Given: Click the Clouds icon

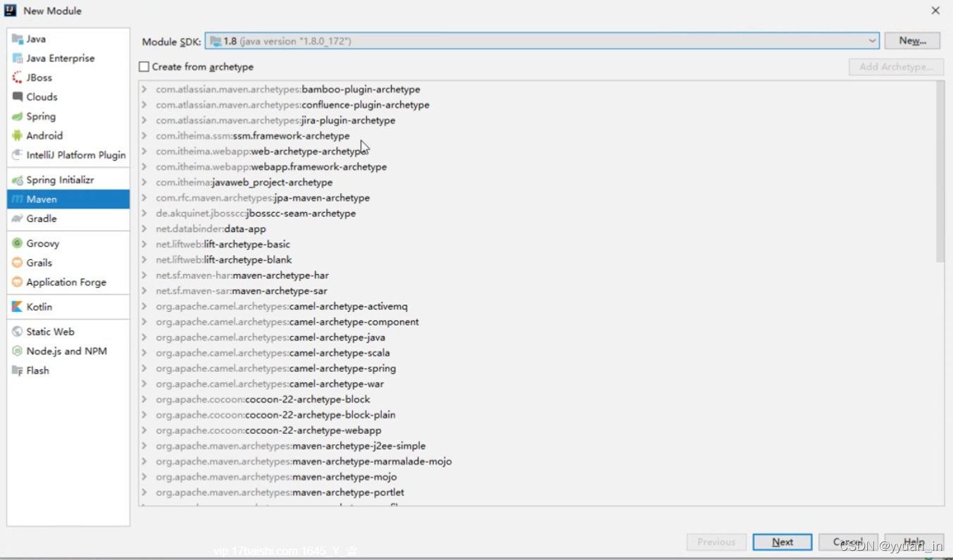Looking at the screenshot, I should point(18,97).
